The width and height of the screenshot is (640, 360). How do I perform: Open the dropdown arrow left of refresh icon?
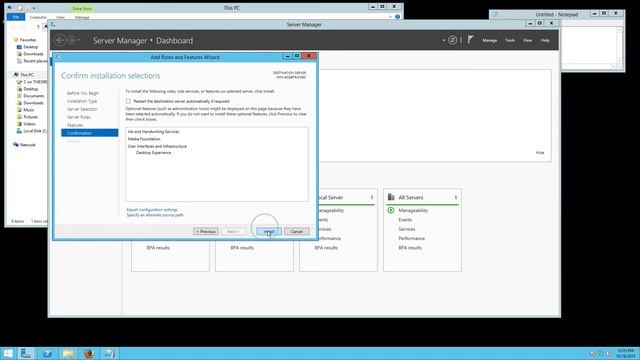(x=444, y=40)
